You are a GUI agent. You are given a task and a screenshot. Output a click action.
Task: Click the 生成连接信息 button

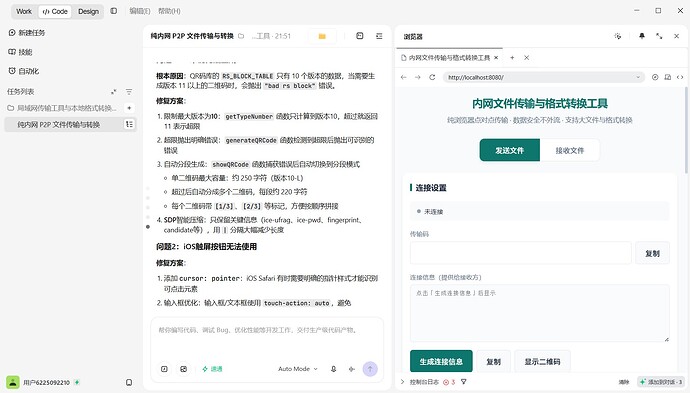click(441, 361)
